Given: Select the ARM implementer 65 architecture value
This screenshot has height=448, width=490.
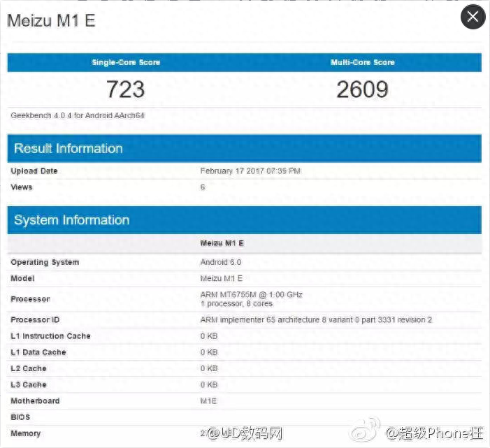Looking at the screenshot, I should pos(316,320).
